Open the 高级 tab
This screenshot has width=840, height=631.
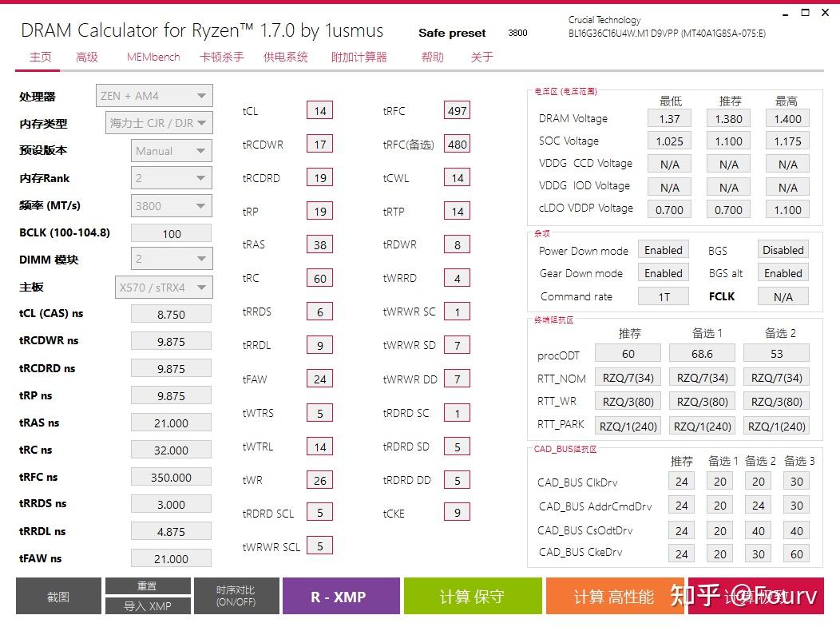click(x=87, y=57)
